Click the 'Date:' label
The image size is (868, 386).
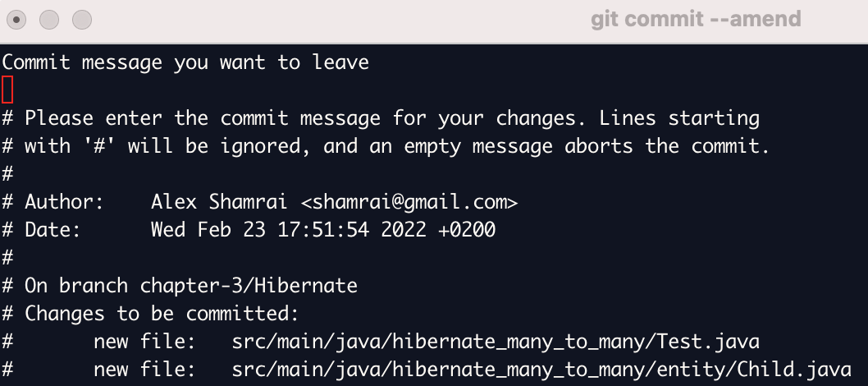tap(53, 230)
